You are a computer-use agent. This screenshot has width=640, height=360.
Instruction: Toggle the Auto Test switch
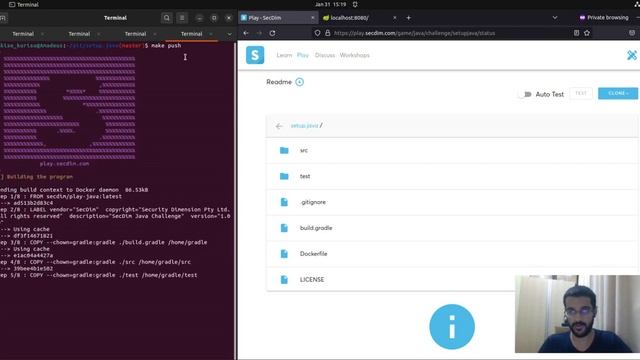tap(526, 94)
